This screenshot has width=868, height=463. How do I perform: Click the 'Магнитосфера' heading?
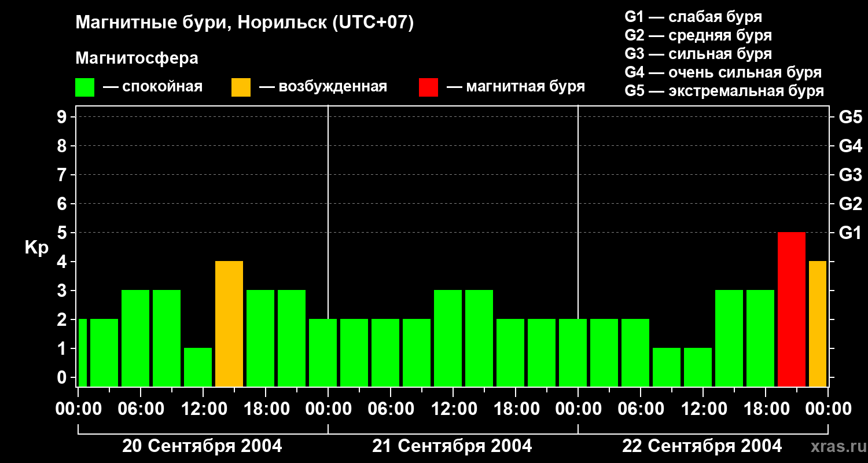coord(137,58)
